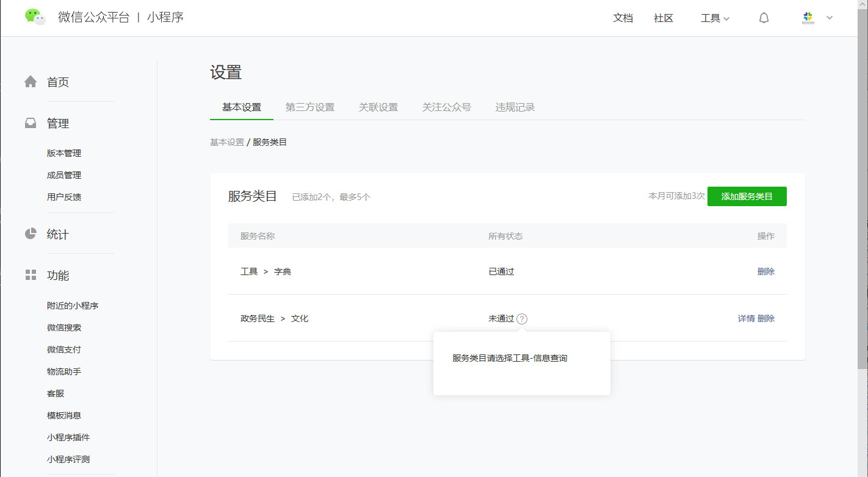Click the 服务类目 panel heading
868x477 pixels.
(x=253, y=196)
